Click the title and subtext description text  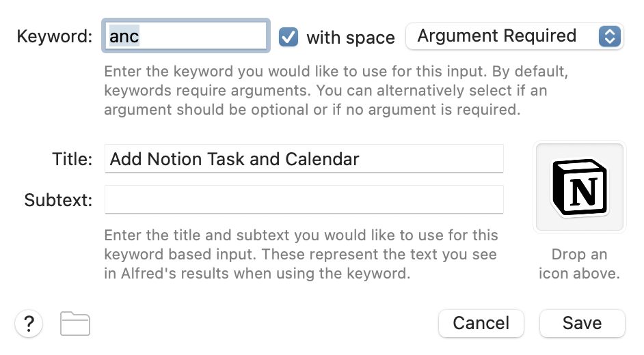click(x=301, y=254)
